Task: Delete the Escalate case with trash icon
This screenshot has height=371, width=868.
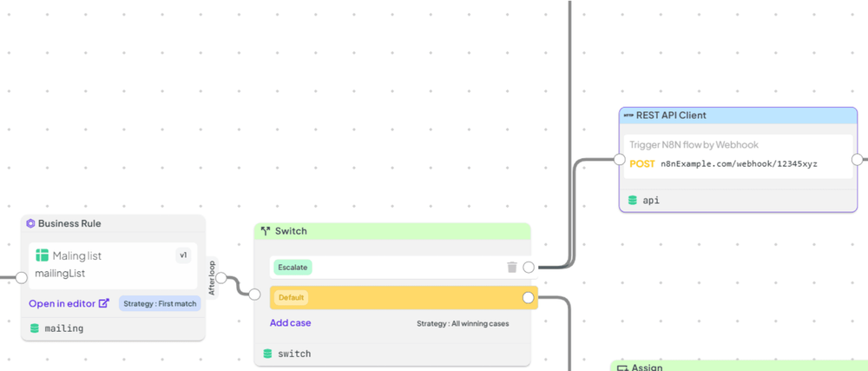Action: [512, 268]
